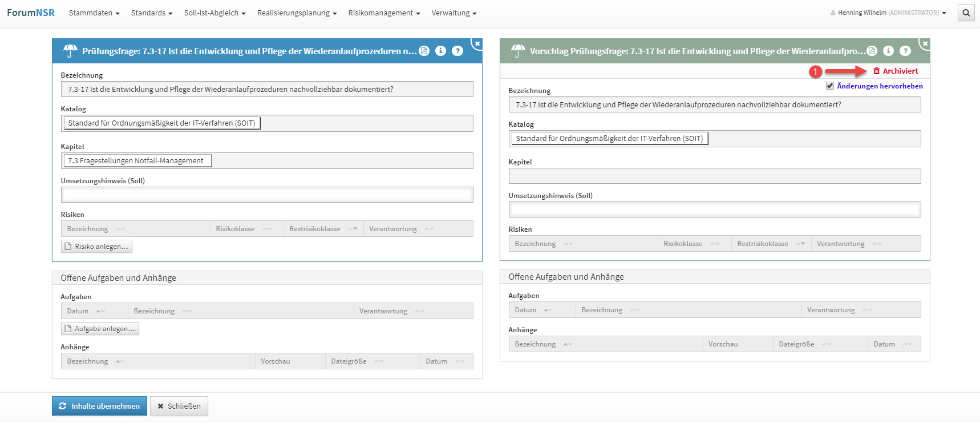Click help question mark in Vorschlag header
Image resolution: width=980 pixels, height=423 pixels.
(905, 51)
